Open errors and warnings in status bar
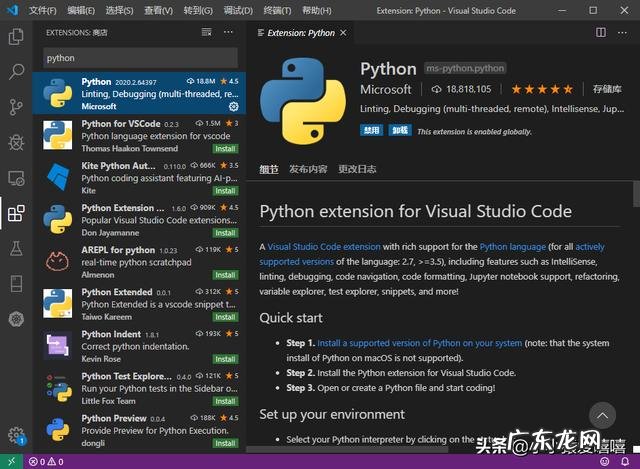 click(46, 462)
